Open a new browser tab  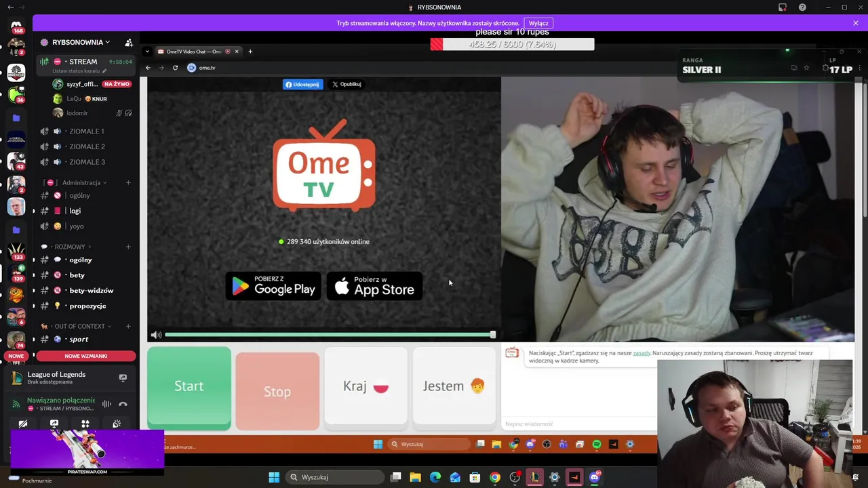point(250,52)
